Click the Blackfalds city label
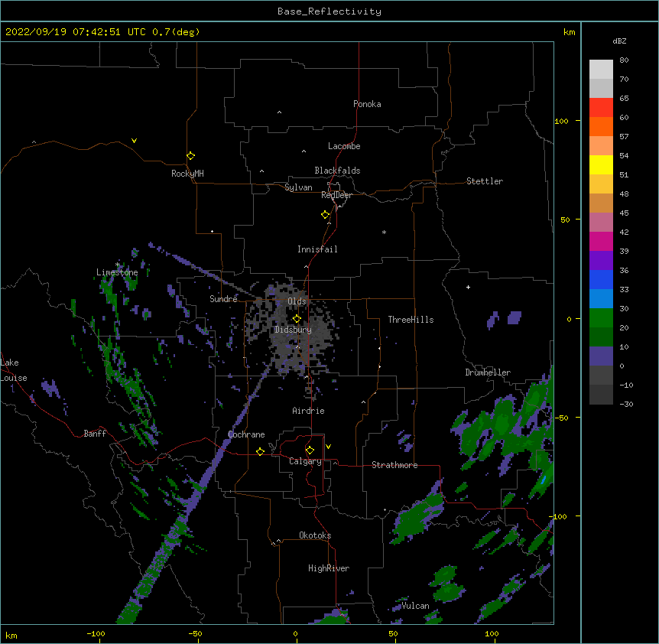Screen dimensions: 659x644 click(x=337, y=171)
